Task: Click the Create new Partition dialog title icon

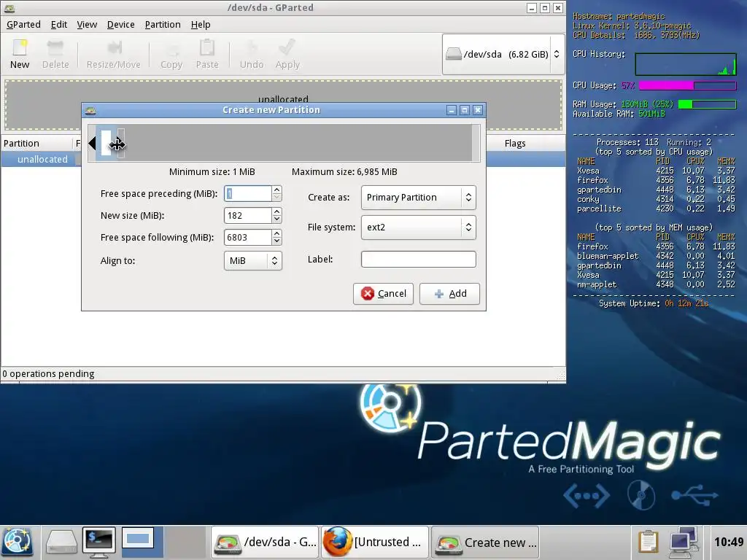Action: point(90,111)
